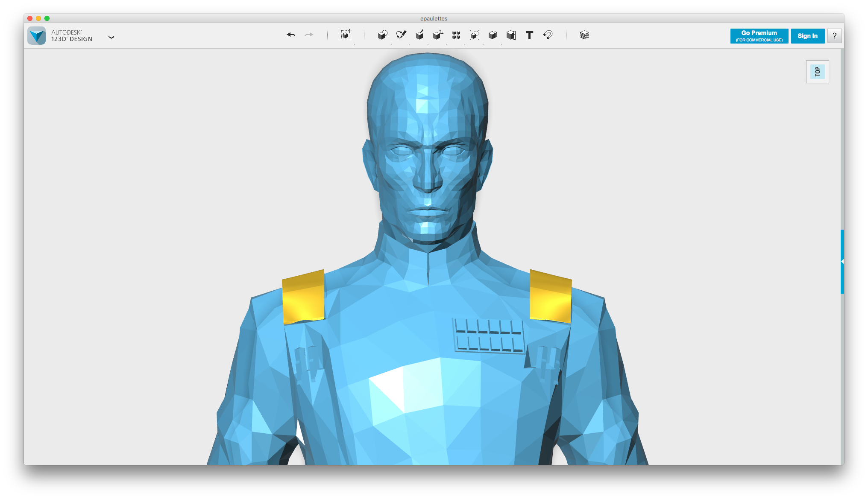Open the Transform tool
The height and width of the screenshot is (499, 868).
(346, 35)
